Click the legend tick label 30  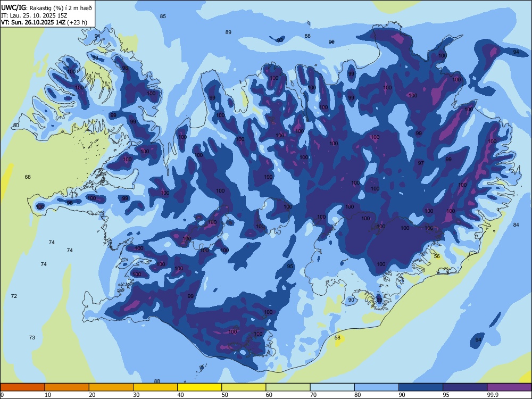tap(136, 395)
